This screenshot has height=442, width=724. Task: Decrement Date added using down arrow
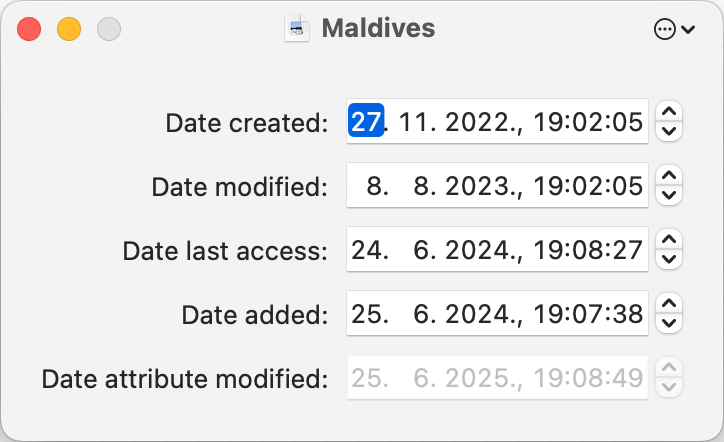click(669, 323)
